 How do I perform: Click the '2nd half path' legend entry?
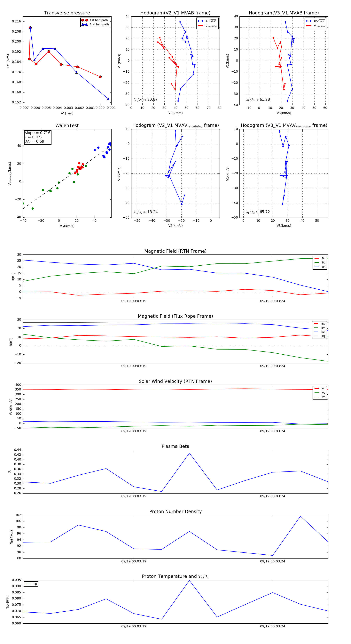(95, 25)
